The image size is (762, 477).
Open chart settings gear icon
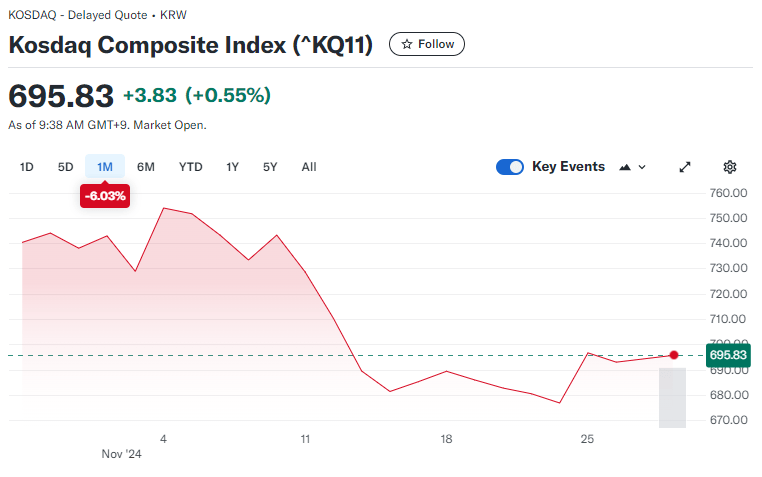[x=730, y=167]
